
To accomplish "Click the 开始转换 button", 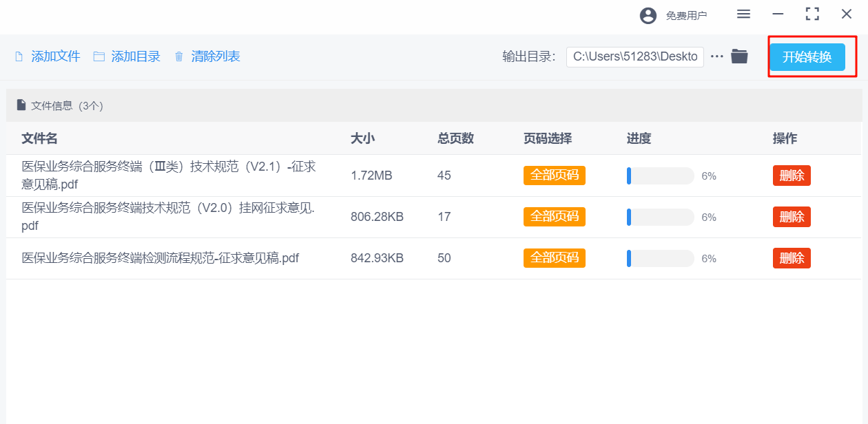I will [807, 57].
